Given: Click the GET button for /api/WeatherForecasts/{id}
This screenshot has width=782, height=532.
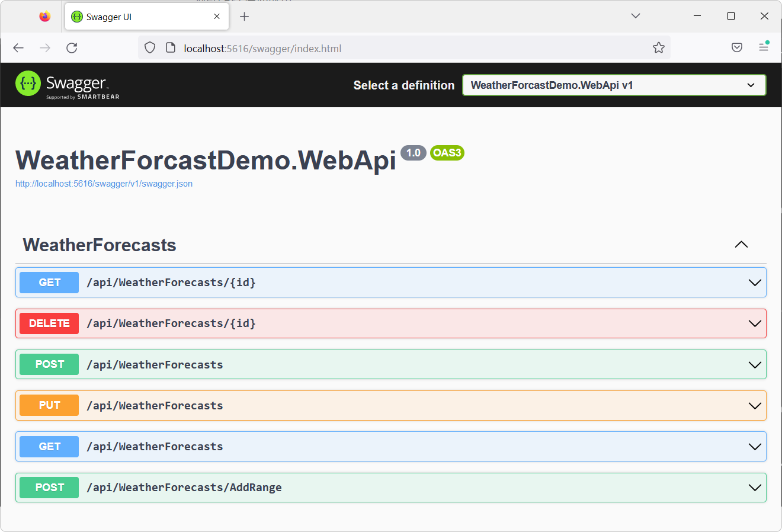Looking at the screenshot, I should click(x=49, y=283).
